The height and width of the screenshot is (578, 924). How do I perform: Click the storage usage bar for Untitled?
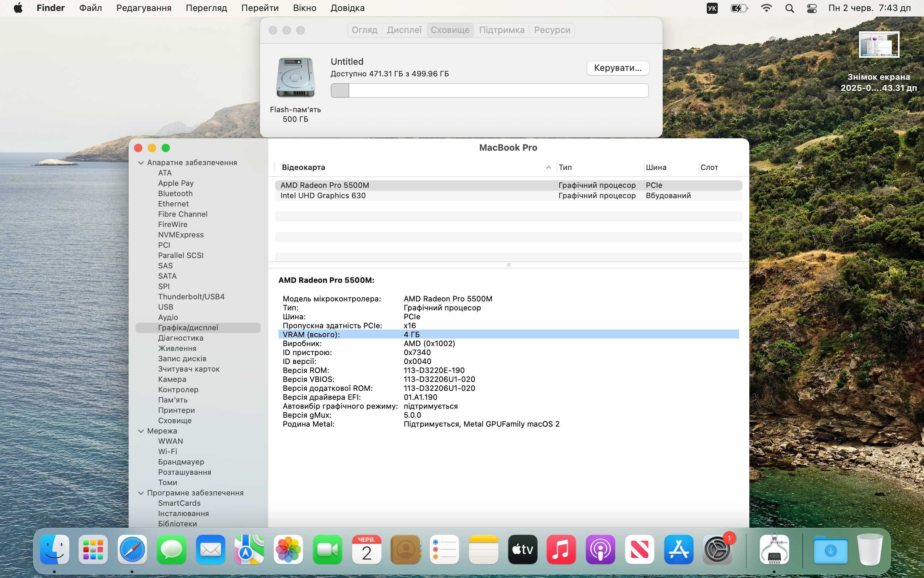pyautogui.click(x=489, y=90)
